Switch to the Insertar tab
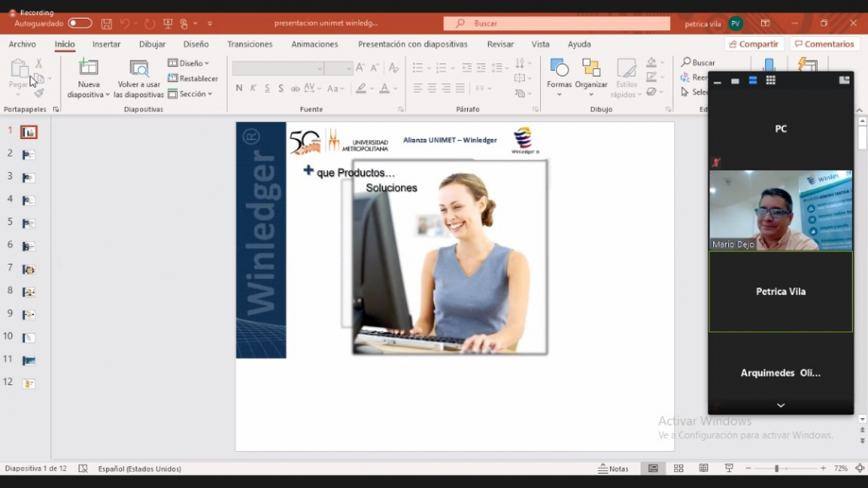The height and width of the screenshot is (488, 868). 106,45
